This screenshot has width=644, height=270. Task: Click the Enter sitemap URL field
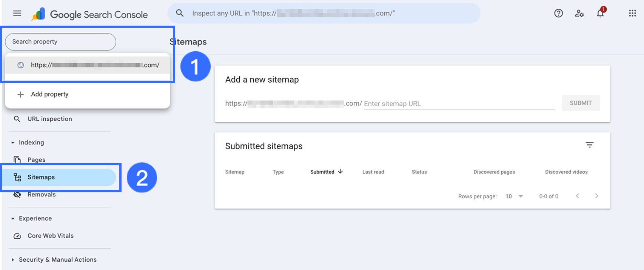[459, 104]
